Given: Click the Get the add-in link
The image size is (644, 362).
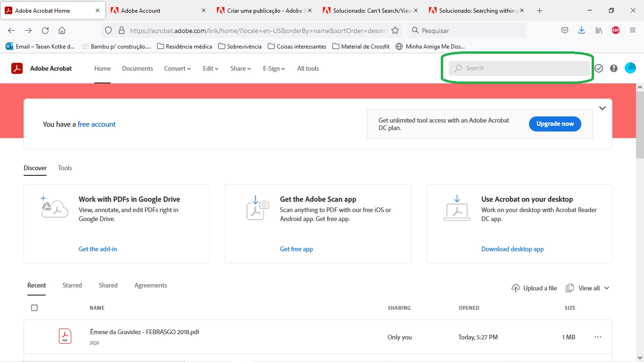Looking at the screenshot, I should [x=98, y=249].
